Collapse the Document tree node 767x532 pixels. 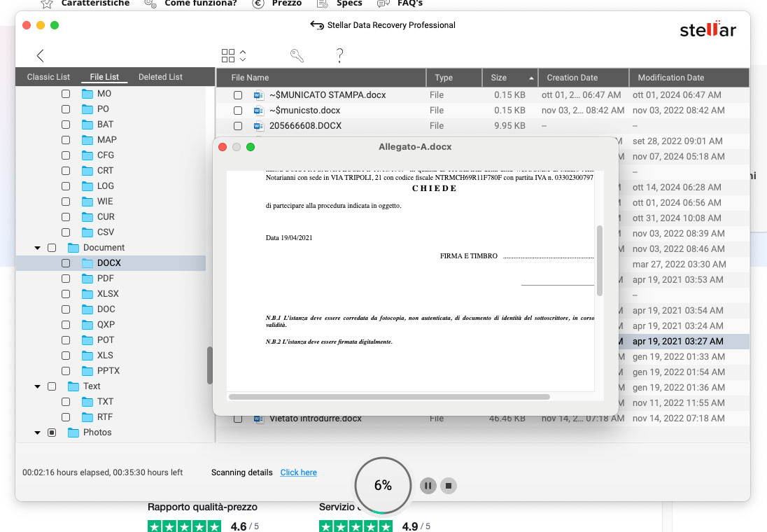[37, 248]
